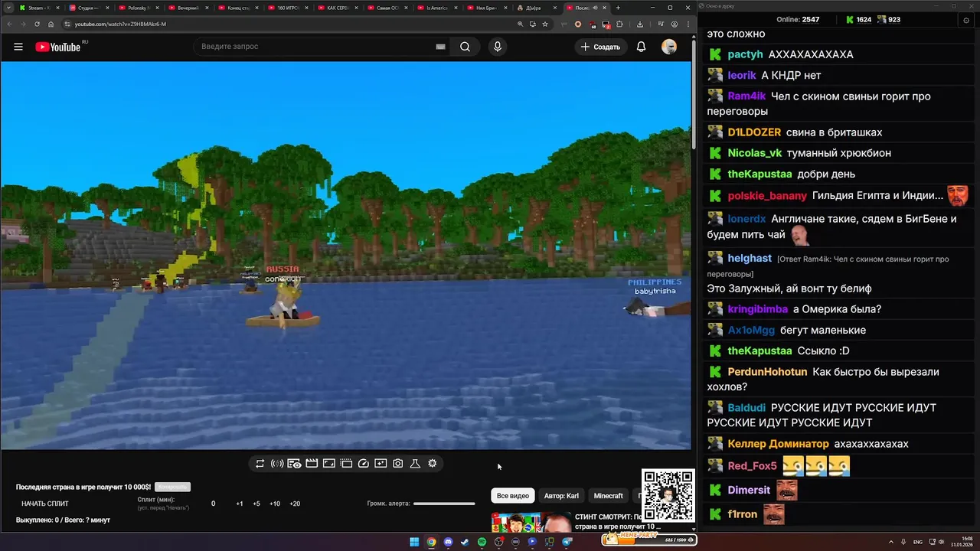This screenshot has height=551, width=980.
Task: Adjust the Громк. алерта volume slider
Action: (x=444, y=504)
